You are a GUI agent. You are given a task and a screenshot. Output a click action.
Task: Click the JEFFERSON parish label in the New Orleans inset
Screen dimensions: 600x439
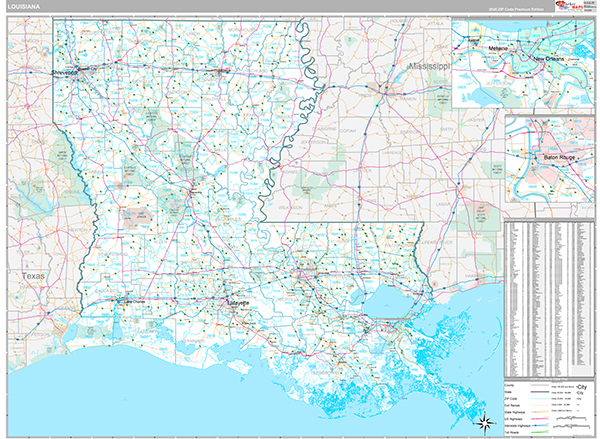498,83
